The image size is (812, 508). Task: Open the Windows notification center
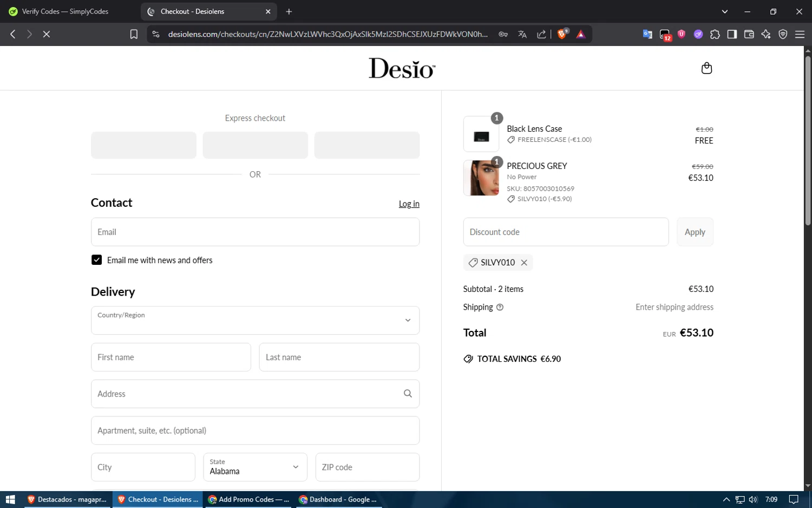click(794, 499)
